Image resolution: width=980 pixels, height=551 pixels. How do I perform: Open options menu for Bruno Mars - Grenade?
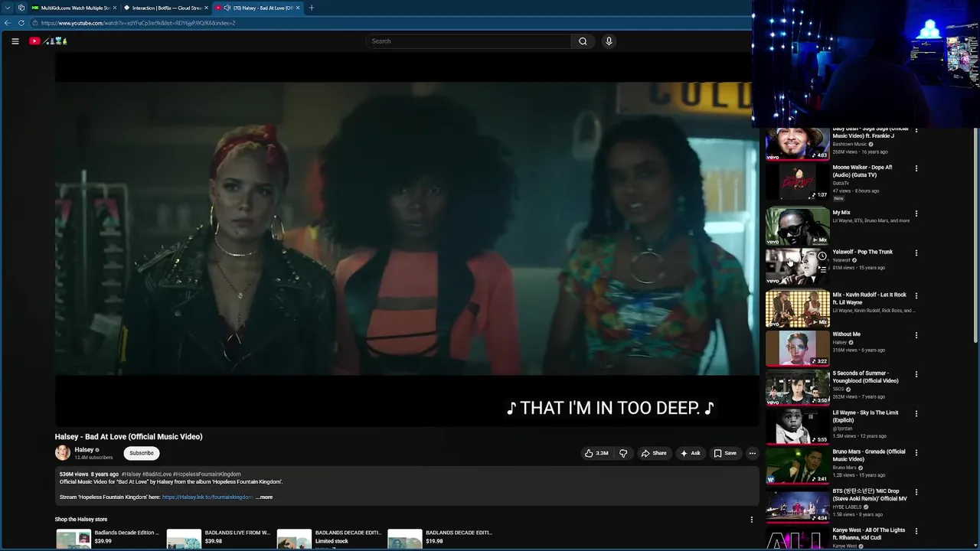(916, 452)
